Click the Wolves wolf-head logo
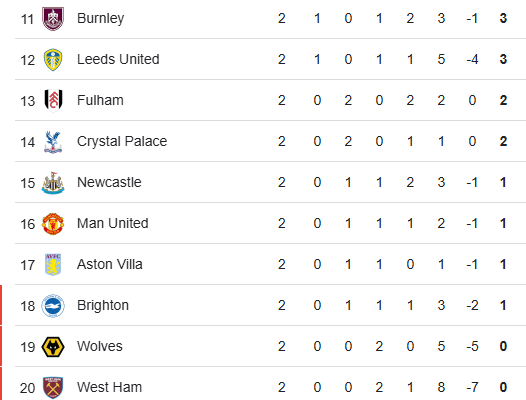 [x=53, y=347]
